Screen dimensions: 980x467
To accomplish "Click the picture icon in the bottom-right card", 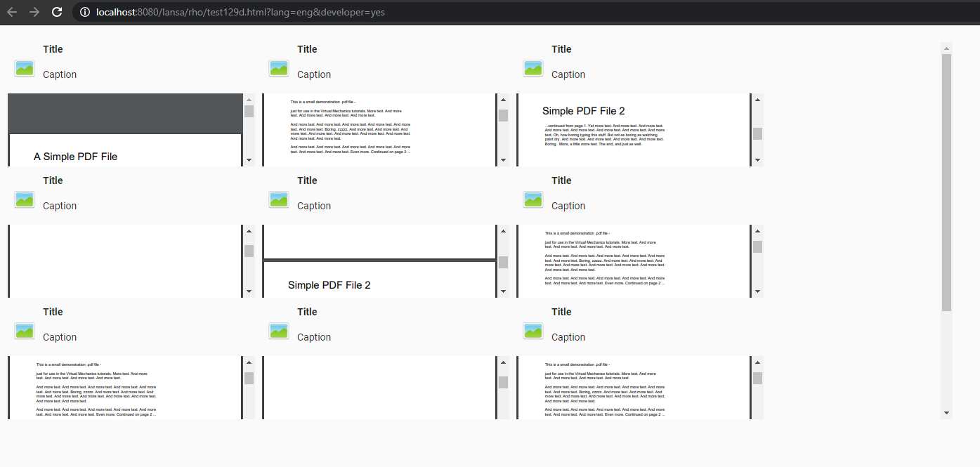I will 533,331.
